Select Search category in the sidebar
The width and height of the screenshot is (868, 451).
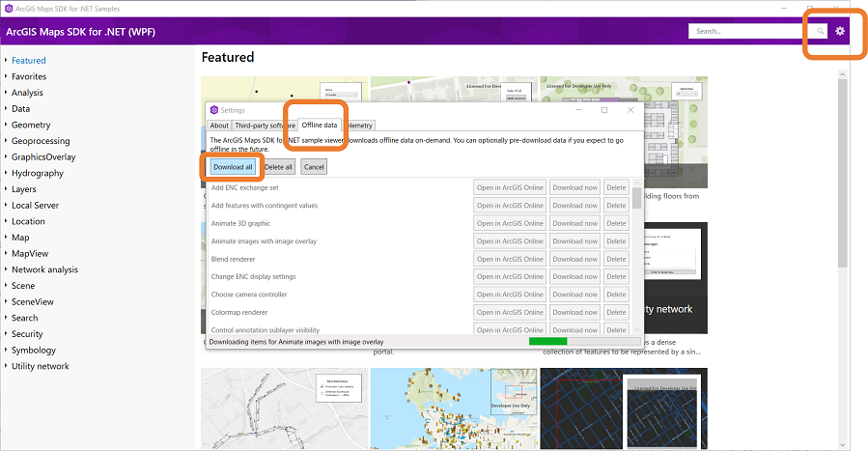coord(25,318)
